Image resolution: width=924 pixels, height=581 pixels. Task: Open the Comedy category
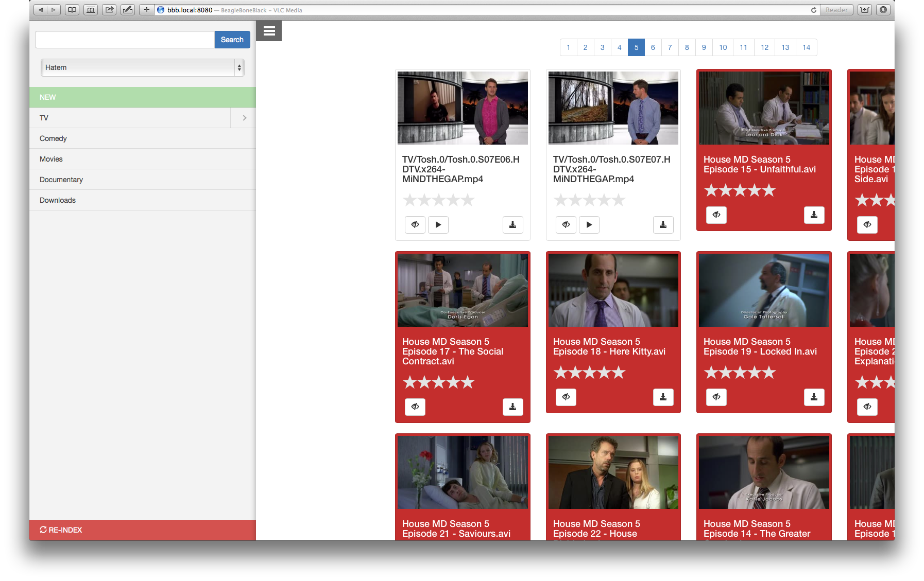143,138
